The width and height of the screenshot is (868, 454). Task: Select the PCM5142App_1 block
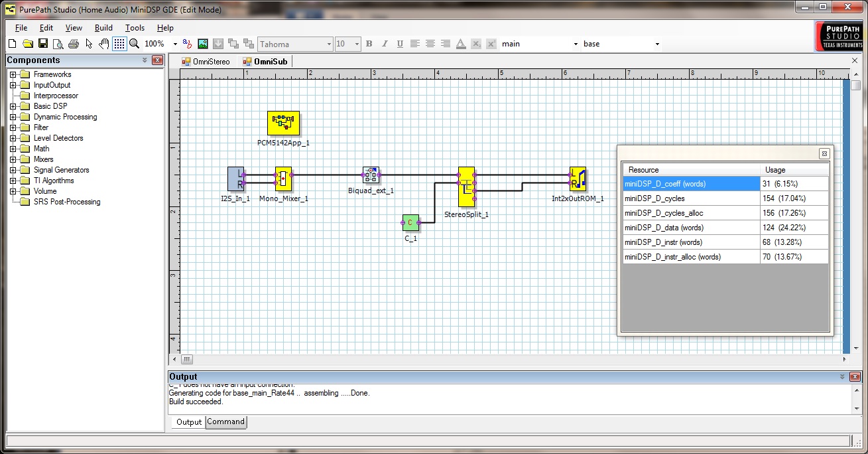pos(283,123)
